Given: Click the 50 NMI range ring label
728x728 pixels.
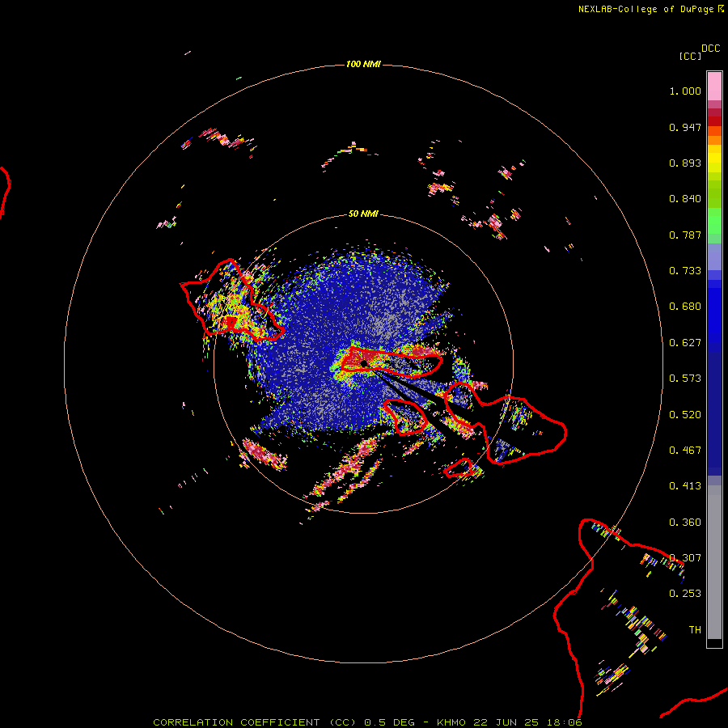Looking at the screenshot, I should [x=363, y=214].
